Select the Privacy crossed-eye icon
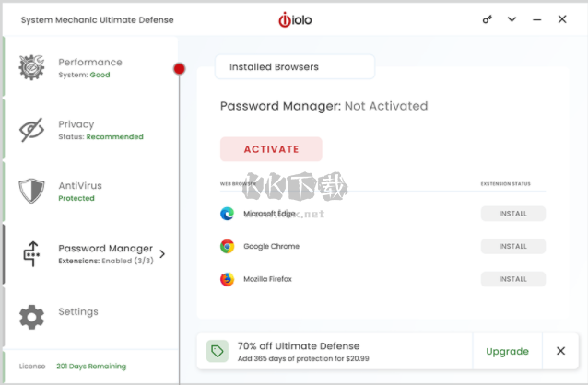Viewport: 588px width, 385px height. (31, 130)
